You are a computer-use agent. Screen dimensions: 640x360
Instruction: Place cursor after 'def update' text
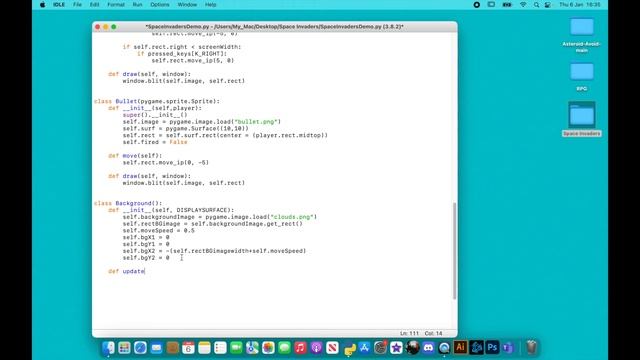tap(145, 271)
